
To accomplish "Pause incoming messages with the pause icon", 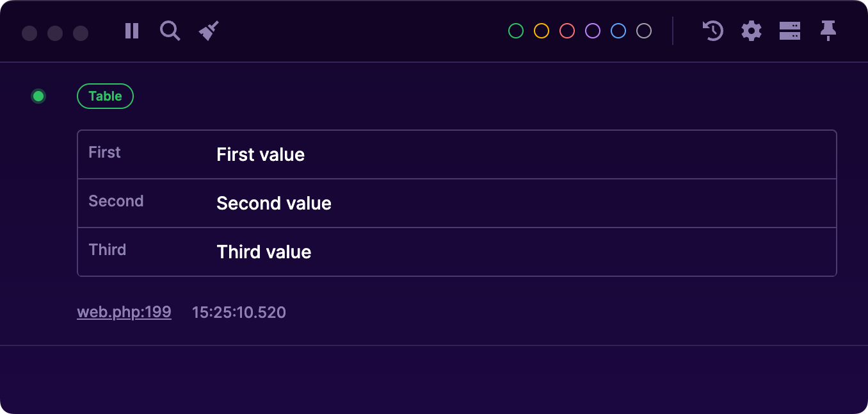I will click(132, 31).
